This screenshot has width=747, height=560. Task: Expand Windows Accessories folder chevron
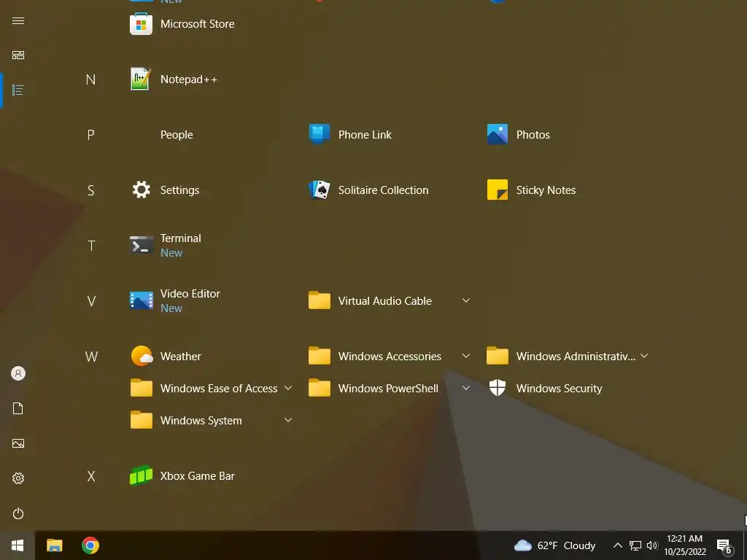[x=466, y=356]
